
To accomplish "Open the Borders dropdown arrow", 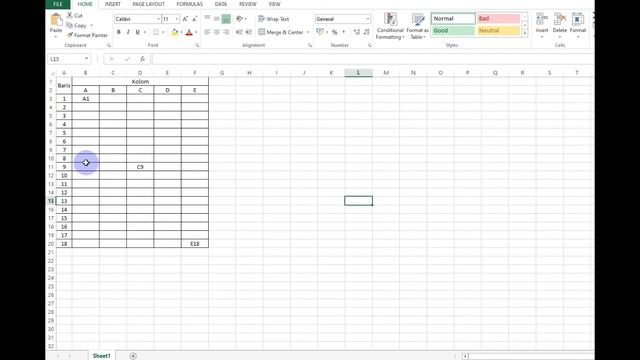I will tap(163, 32).
